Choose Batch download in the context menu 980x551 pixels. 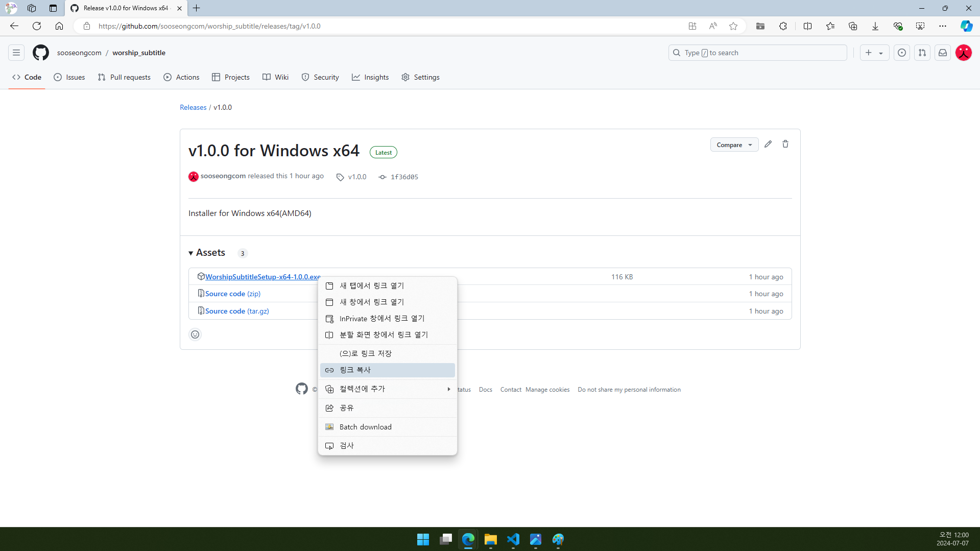(388, 427)
